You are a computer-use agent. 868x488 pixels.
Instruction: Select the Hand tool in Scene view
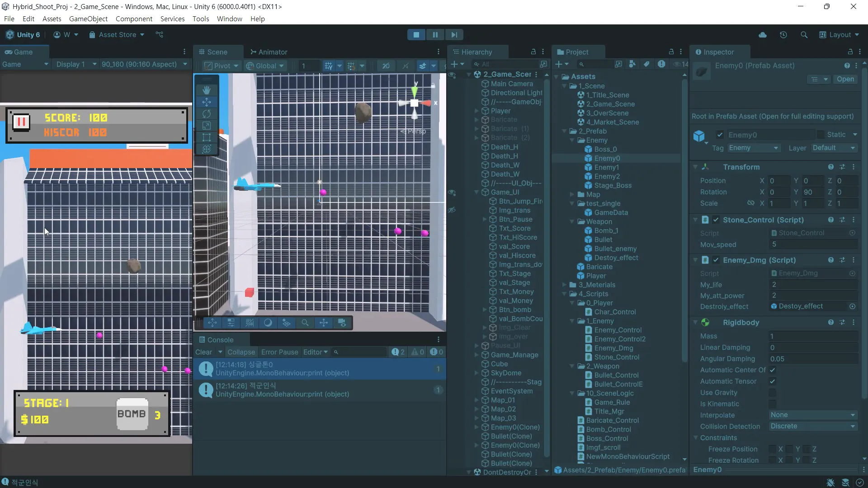coord(207,90)
